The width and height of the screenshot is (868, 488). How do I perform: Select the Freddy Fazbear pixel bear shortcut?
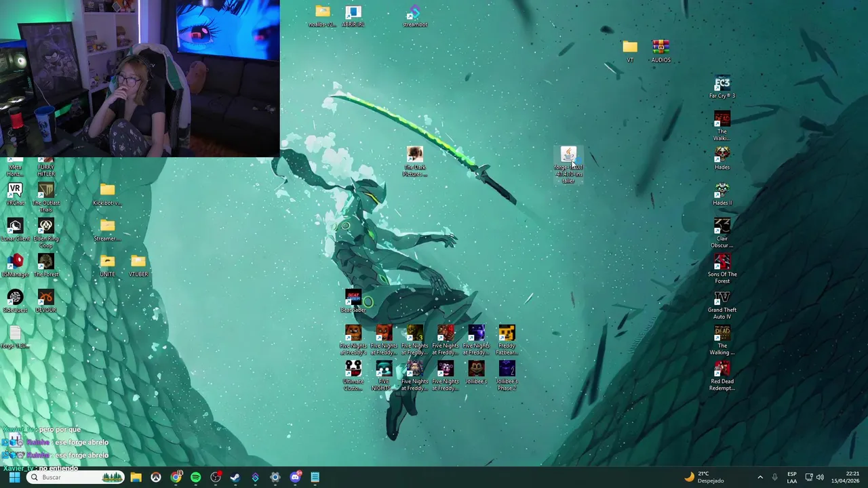point(507,340)
